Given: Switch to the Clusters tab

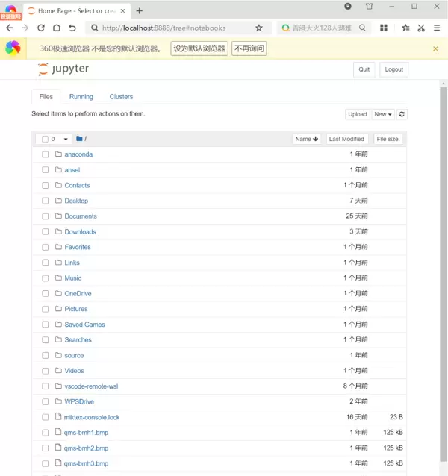Looking at the screenshot, I should 121,97.
